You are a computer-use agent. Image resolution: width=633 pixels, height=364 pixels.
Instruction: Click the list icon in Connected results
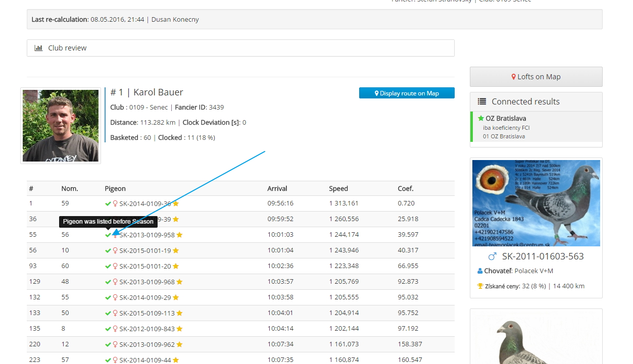tap(482, 101)
